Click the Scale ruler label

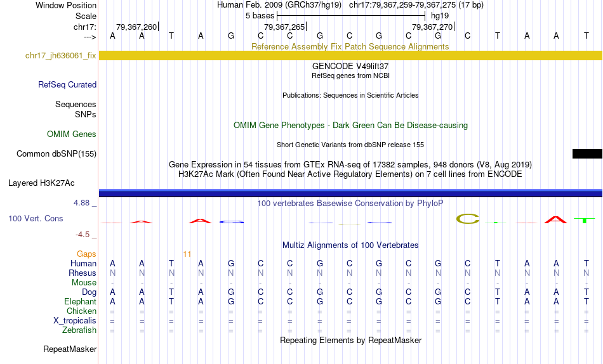pyautogui.click(x=86, y=16)
